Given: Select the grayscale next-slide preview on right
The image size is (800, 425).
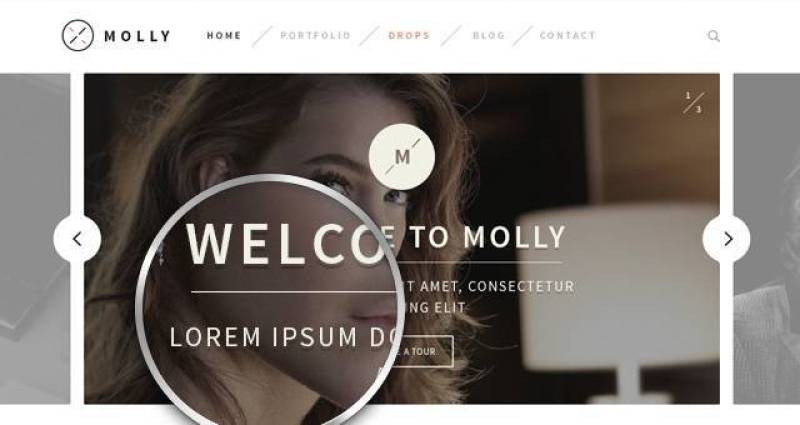Looking at the screenshot, I should [767, 239].
